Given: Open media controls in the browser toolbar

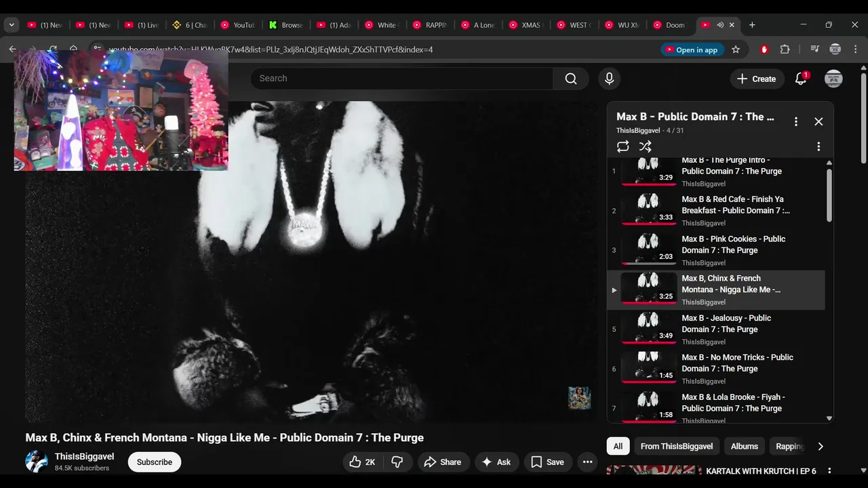Looking at the screenshot, I should pyautogui.click(x=814, y=49).
